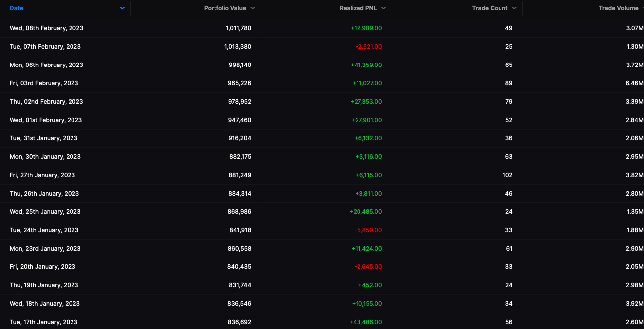Click the realized PNL +27,353.00

(367, 102)
